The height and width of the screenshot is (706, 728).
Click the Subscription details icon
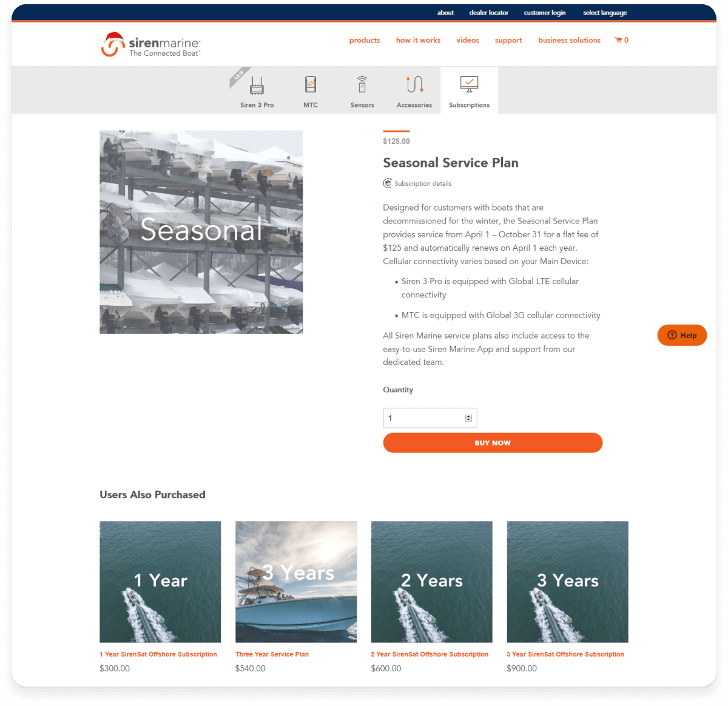(387, 183)
